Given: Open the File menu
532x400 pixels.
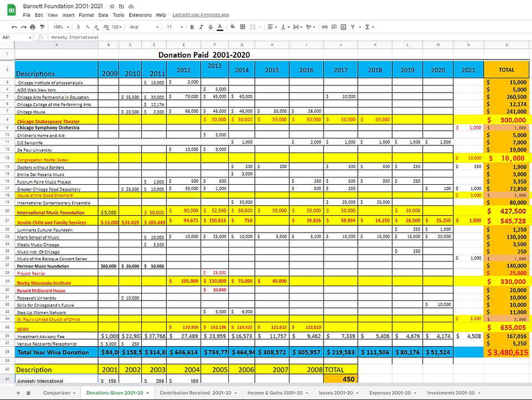Looking at the screenshot, I should [27, 15].
